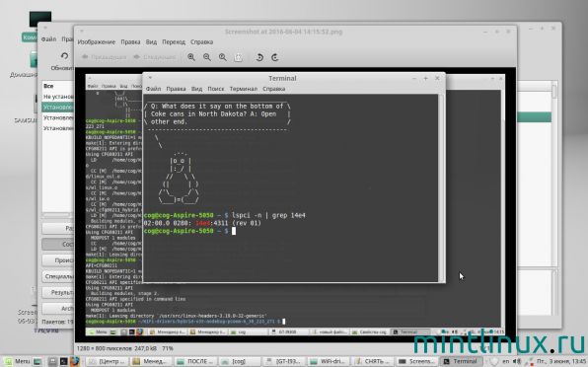Open the Справка menu in image viewer
Screen dimensions: 588x367
[201, 42]
